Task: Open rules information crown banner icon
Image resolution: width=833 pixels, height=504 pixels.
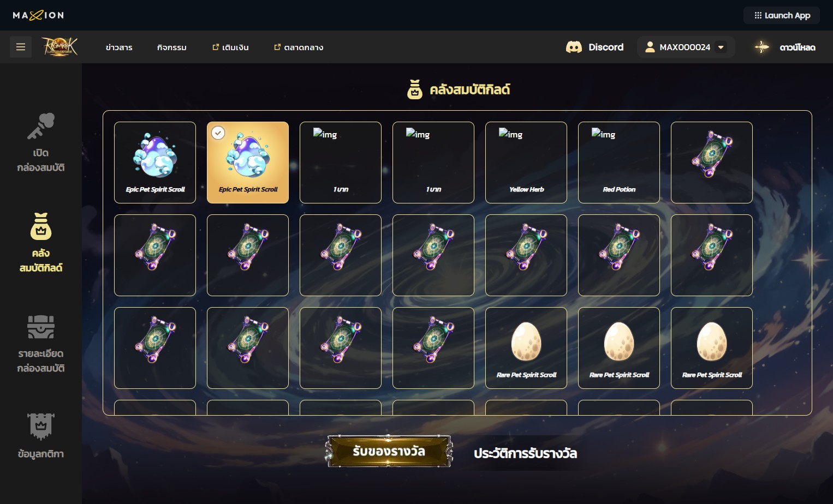Action: [41, 426]
